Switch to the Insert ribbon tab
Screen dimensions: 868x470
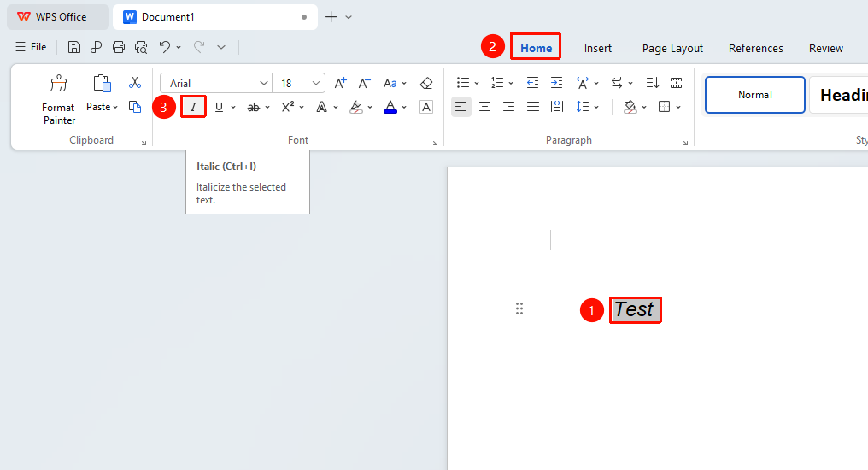[x=598, y=48]
